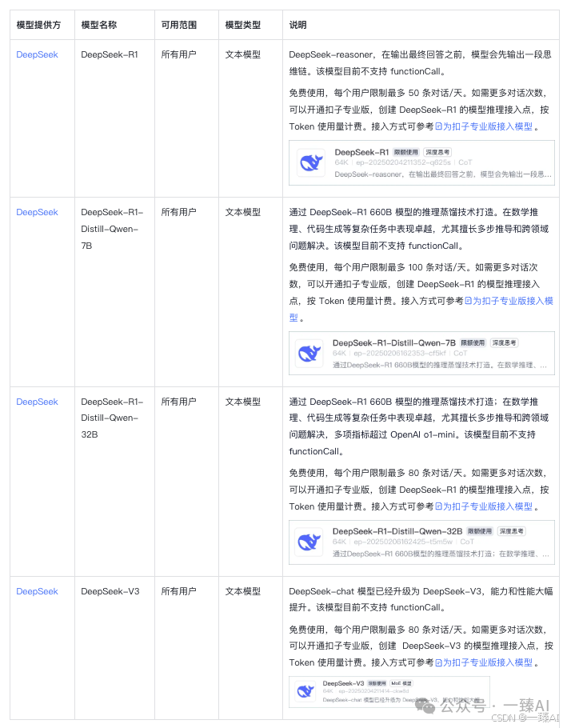
Task: Click endpoint ID ep-20250204211352 in R1 card
Action: (403, 162)
